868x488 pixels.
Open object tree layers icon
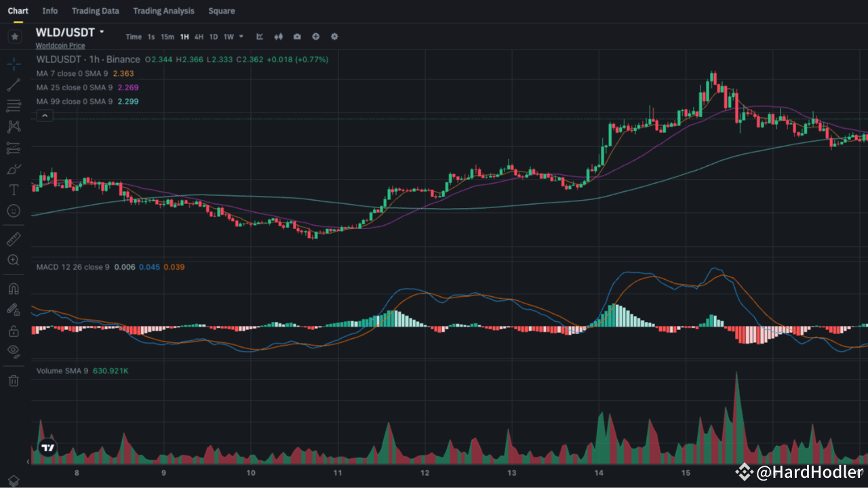[x=14, y=481]
